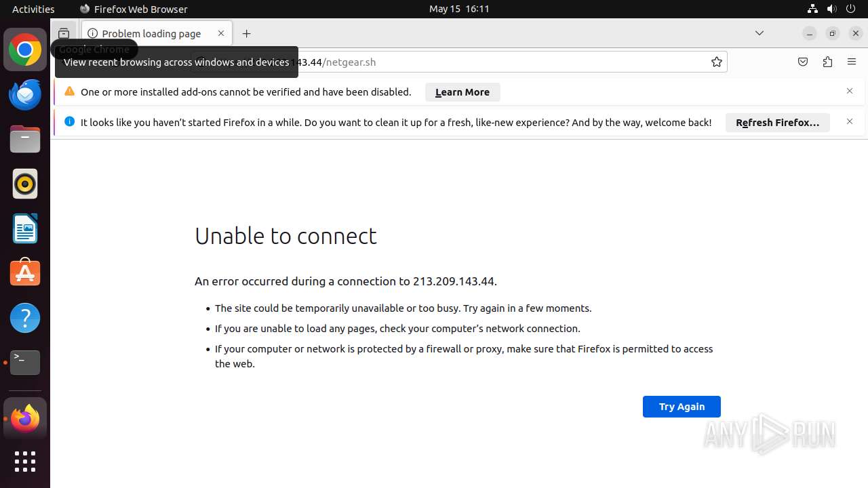Click Learn More about disabled add-ons
The image size is (868, 488).
[x=462, y=92]
